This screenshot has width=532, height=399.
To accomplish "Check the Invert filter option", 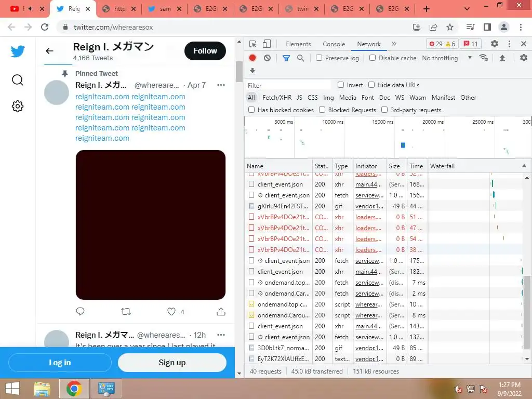I will [341, 85].
